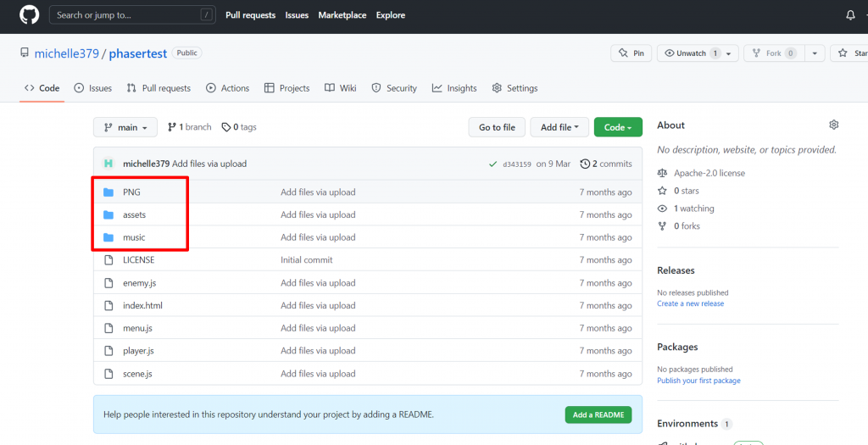Click the file icon next to player.js
Image resolution: width=868 pixels, height=445 pixels.
coord(108,351)
